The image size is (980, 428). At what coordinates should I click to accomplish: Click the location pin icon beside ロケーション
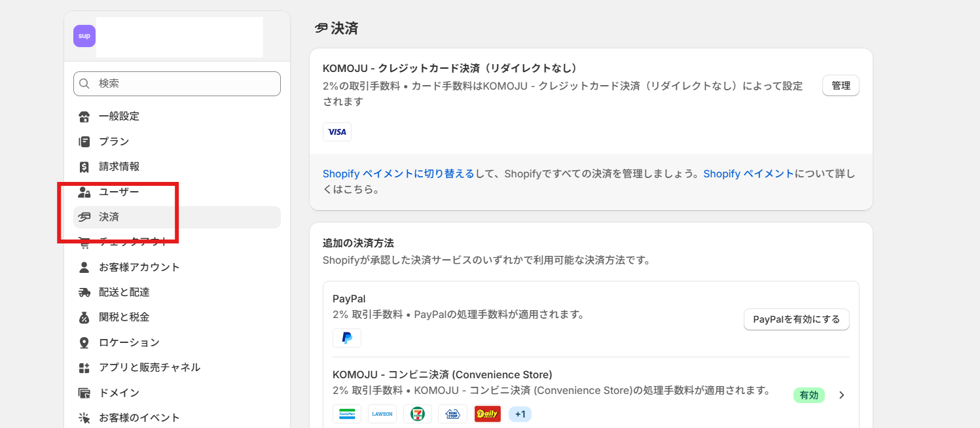pyautogui.click(x=84, y=342)
